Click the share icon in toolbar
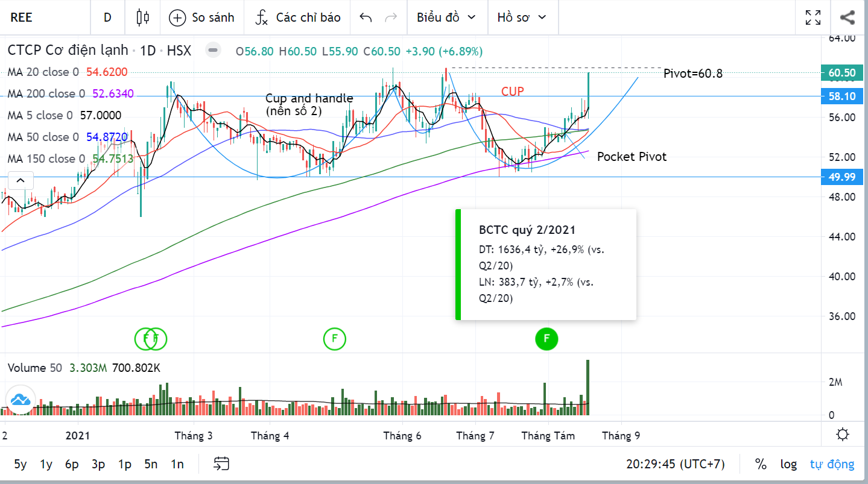Viewport: 868px width, 484px height. [x=847, y=17]
